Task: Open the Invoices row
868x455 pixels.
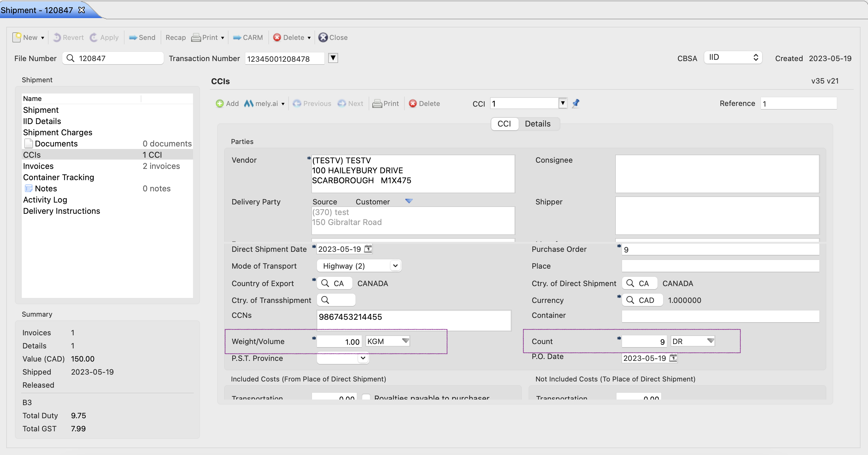Action: coord(107,166)
